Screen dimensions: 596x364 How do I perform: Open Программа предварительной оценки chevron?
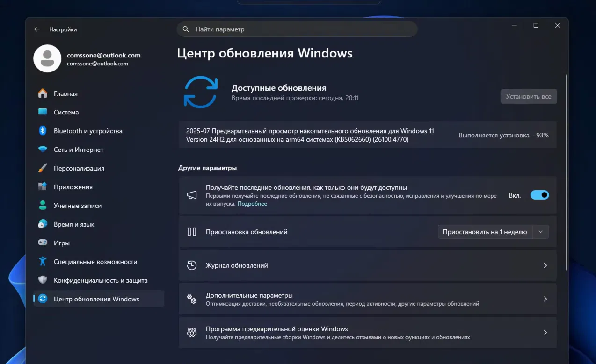click(x=545, y=333)
